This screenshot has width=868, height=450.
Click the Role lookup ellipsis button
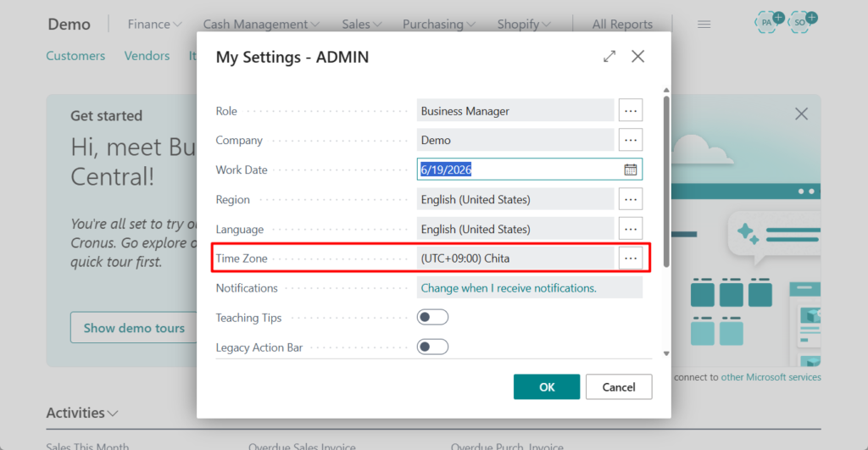630,110
